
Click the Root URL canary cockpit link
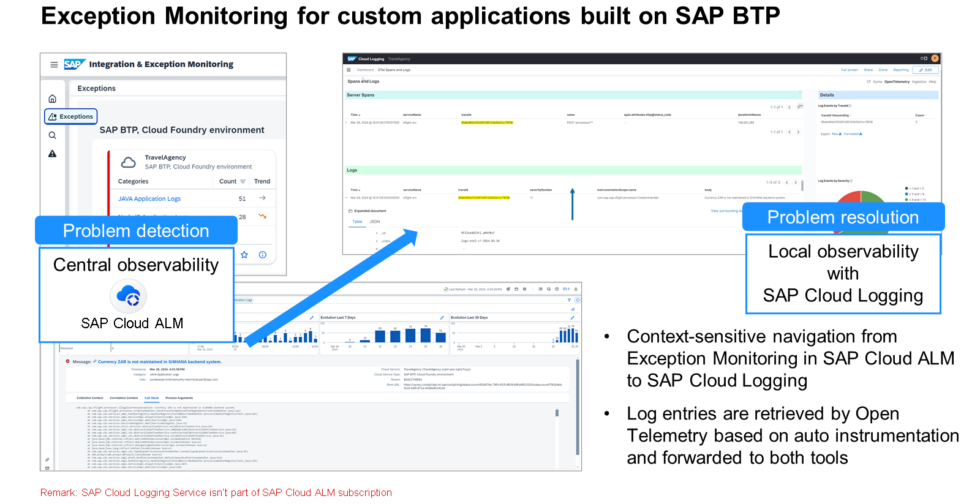tap(483, 386)
